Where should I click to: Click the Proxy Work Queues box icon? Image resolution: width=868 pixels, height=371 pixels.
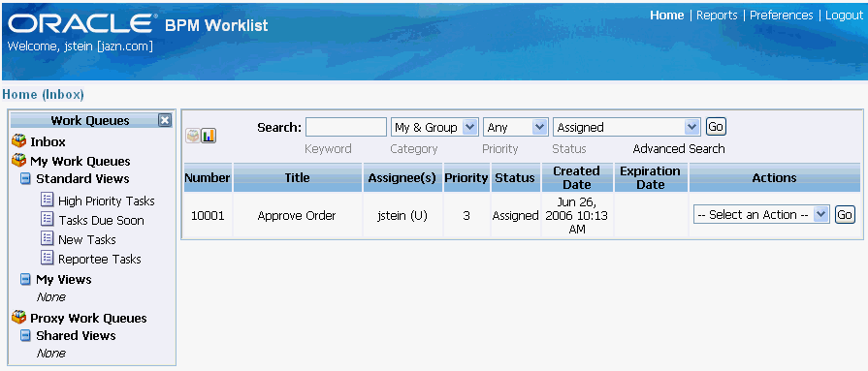tap(18, 318)
